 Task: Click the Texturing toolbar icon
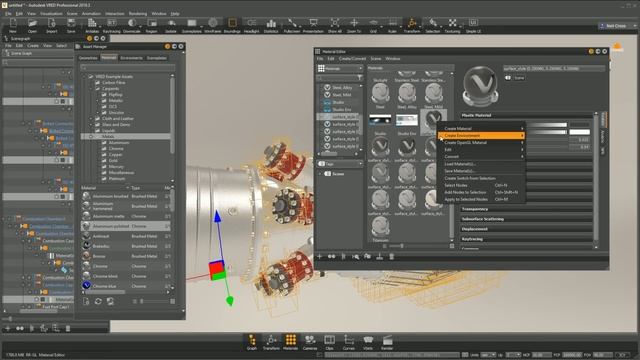452,25
